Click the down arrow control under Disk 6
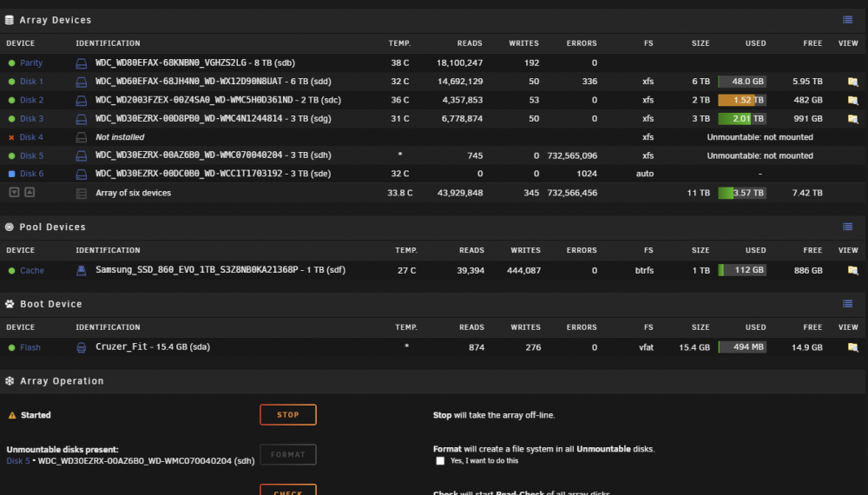Screen dimensions: 868x495 pos(15,192)
